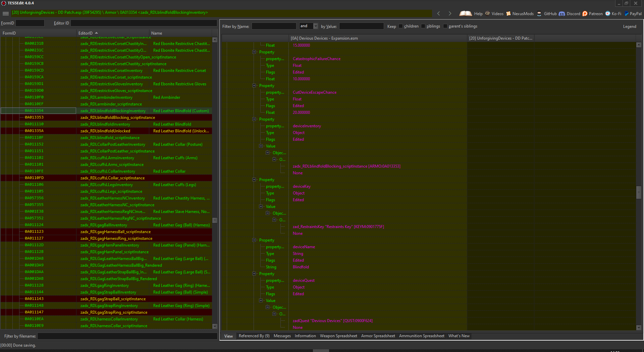Viewport: 644px width, 352px height.
Task: Collapse the Value node under deviceInventory
Action: coord(261,146)
